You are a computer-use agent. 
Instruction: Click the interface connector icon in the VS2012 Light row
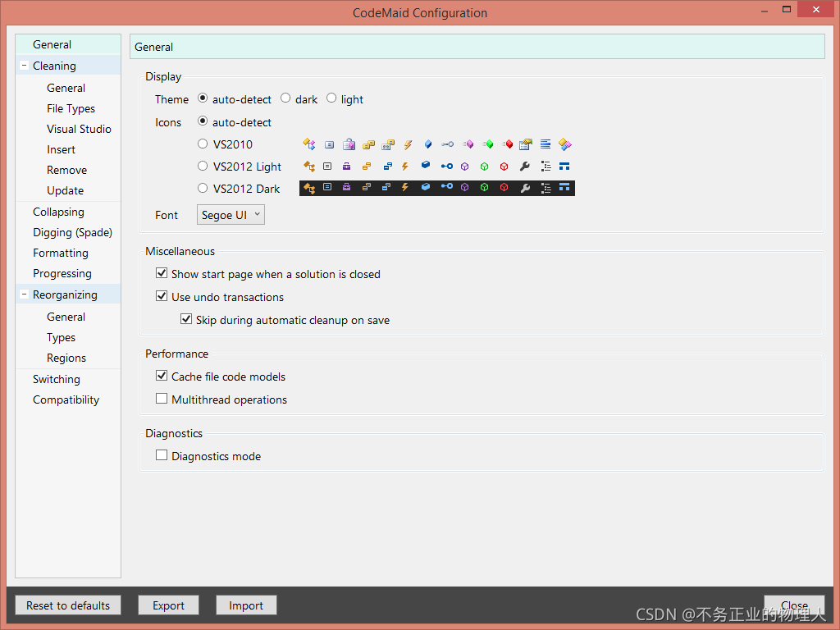point(447,166)
